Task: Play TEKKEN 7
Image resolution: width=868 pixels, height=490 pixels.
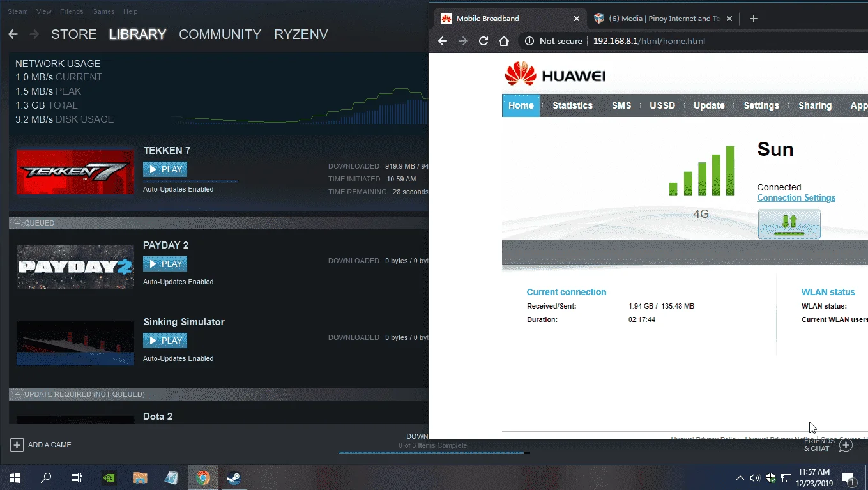Action: point(165,169)
